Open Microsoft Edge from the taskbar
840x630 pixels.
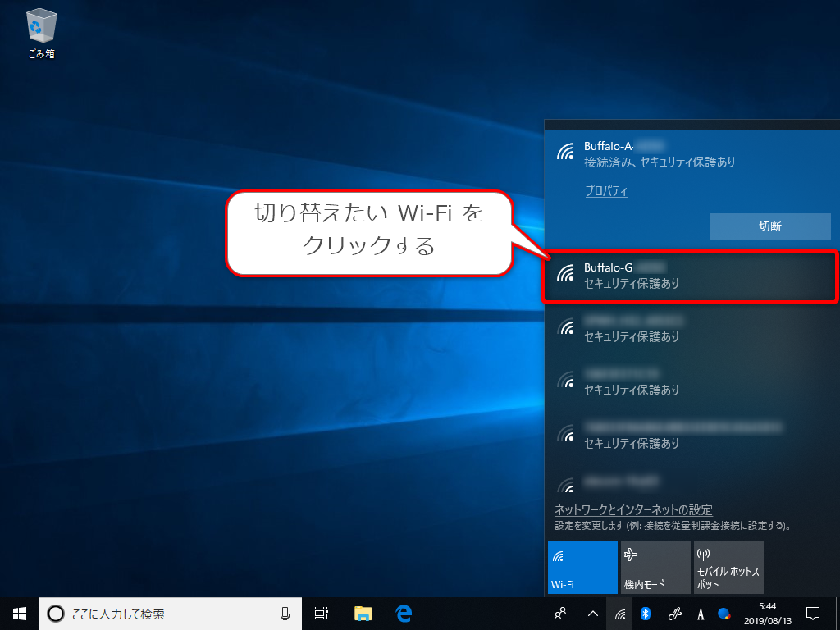coord(403,613)
